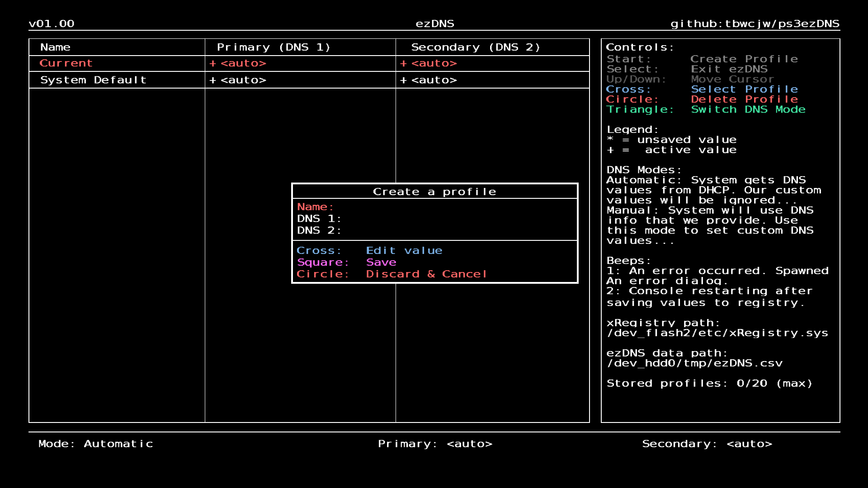868x488 pixels.
Task: Select the DNS 1 field in dialog
Action: 434,219
